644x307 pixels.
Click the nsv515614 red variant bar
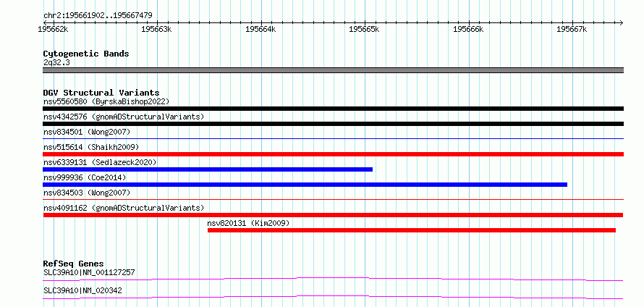[333, 154]
